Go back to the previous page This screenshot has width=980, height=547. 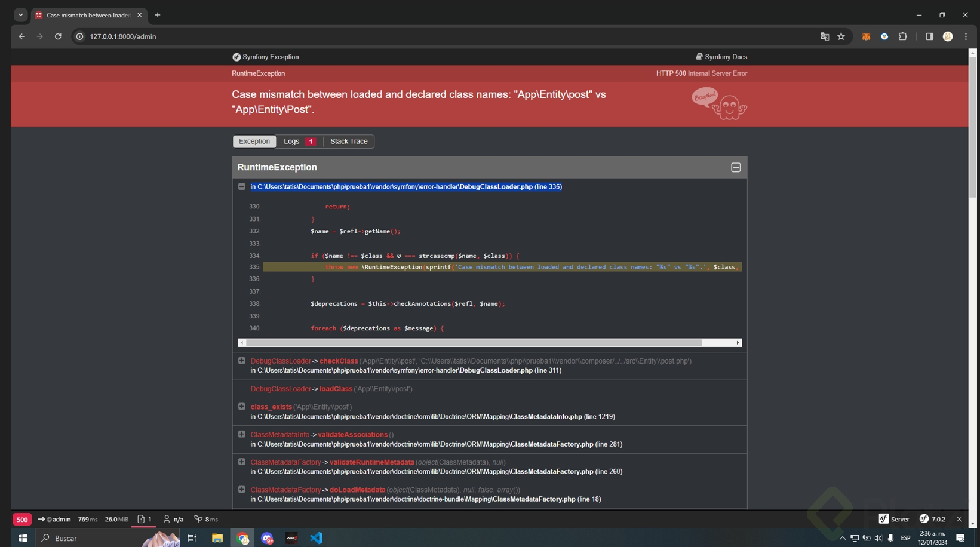22,36
